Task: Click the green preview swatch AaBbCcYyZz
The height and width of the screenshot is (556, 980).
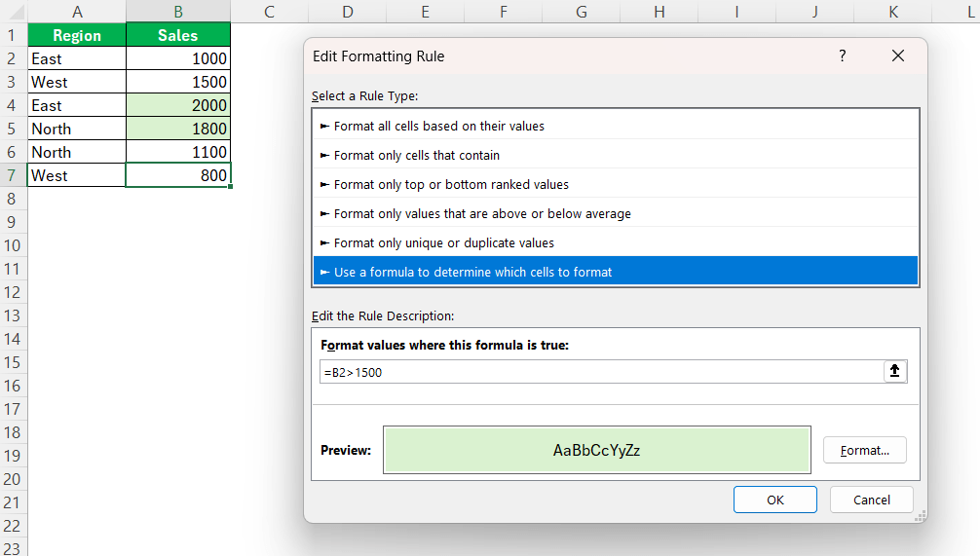Action: coord(596,450)
